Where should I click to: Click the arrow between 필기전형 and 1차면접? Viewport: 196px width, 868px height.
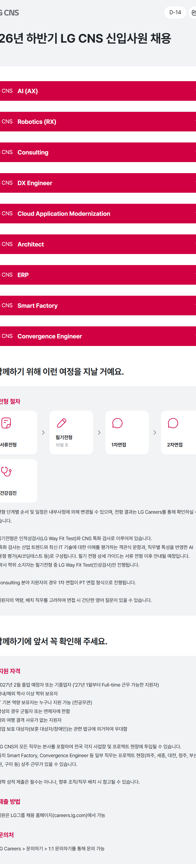click(x=99, y=432)
